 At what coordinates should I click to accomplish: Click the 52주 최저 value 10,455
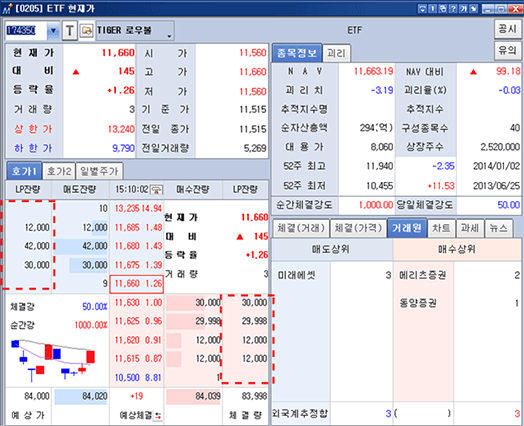pos(380,186)
